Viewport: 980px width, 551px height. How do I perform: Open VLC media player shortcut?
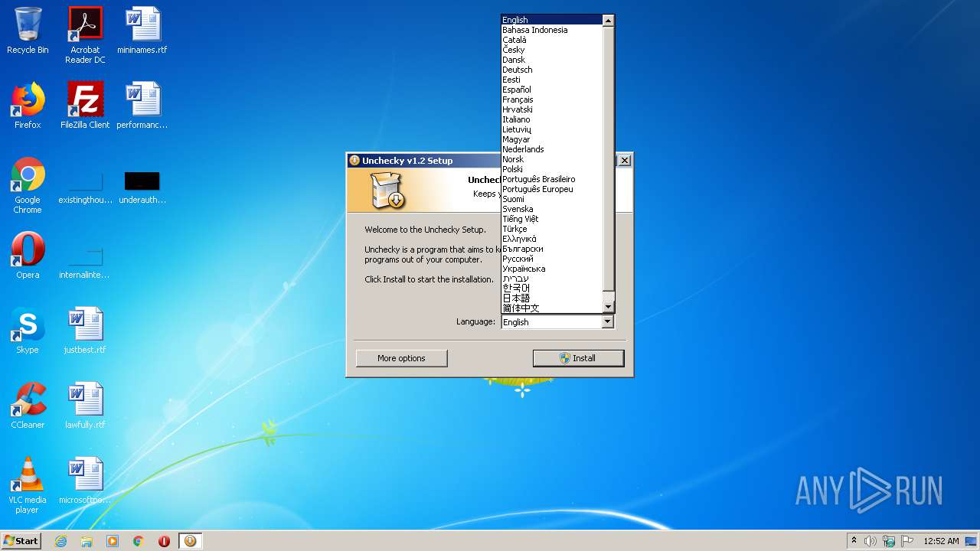click(x=28, y=485)
